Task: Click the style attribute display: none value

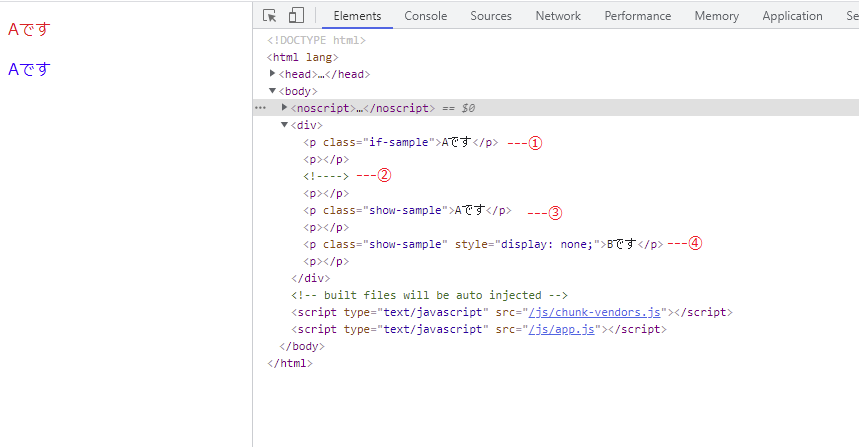Action: (x=547, y=244)
